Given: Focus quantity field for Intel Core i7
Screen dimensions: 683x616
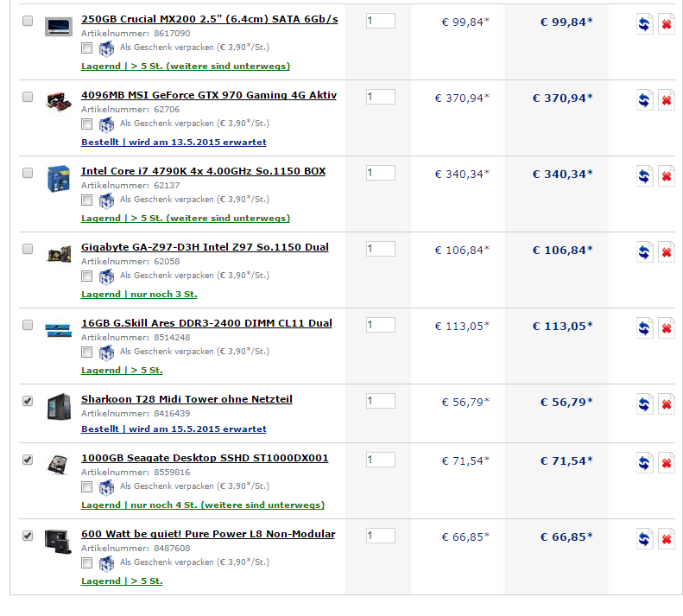Looking at the screenshot, I should (x=381, y=173).
